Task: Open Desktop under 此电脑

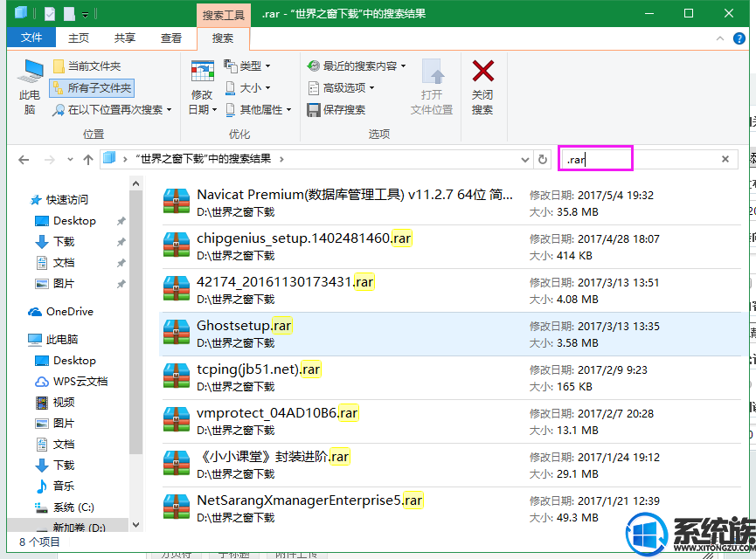Action: tap(66, 361)
